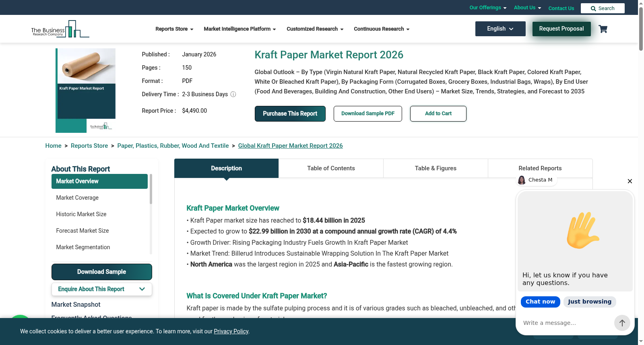Image resolution: width=644 pixels, height=345 pixels.
Task: Open the About Us dropdown
Action: [x=527, y=8]
